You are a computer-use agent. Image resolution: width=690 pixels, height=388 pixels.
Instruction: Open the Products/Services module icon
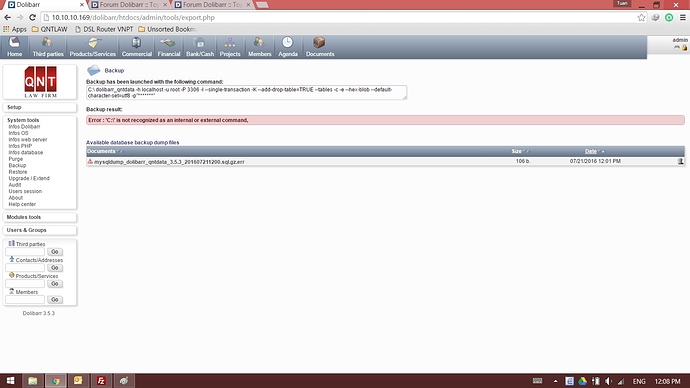92,43
